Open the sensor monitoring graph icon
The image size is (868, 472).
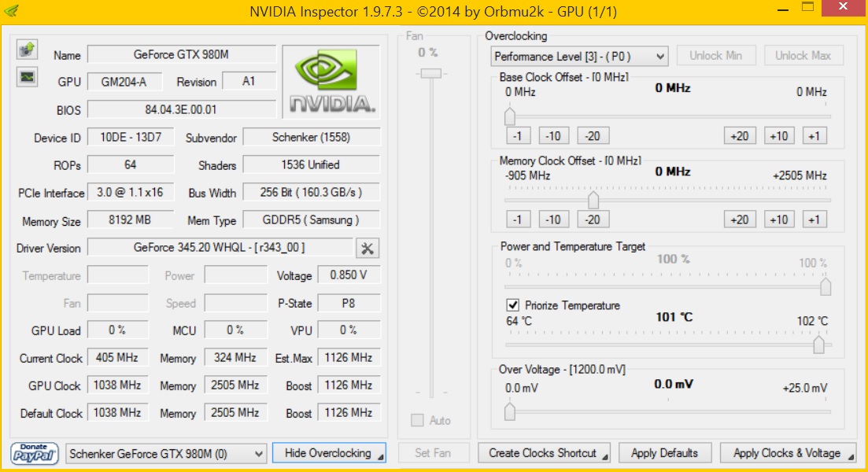click(x=27, y=77)
